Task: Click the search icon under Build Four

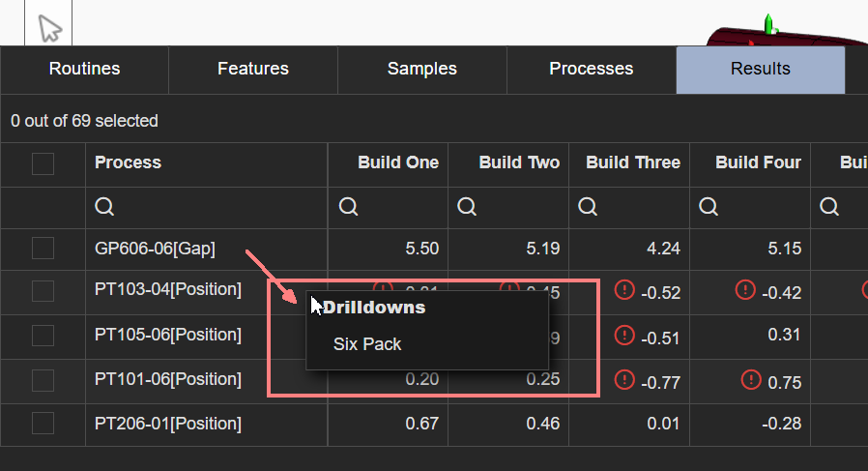Action: point(709,207)
